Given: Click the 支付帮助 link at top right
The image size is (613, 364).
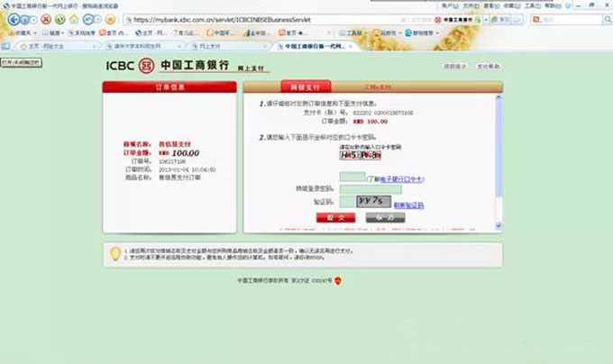Looking at the screenshot, I should pos(488,67).
